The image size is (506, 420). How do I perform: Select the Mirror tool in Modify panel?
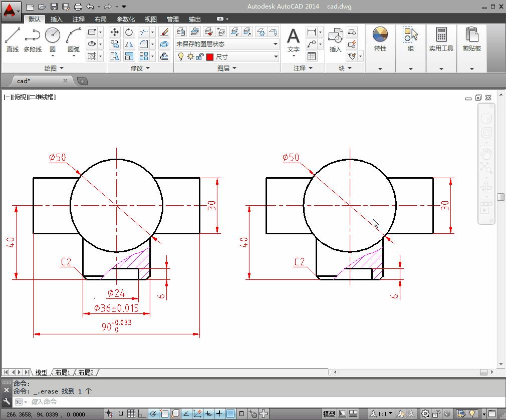click(x=128, y=44)
